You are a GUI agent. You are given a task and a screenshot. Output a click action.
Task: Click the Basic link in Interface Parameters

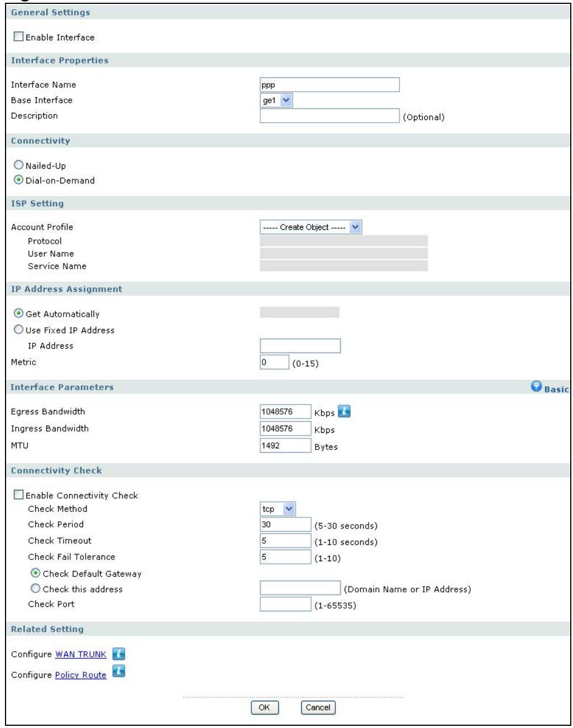(556, 389)
